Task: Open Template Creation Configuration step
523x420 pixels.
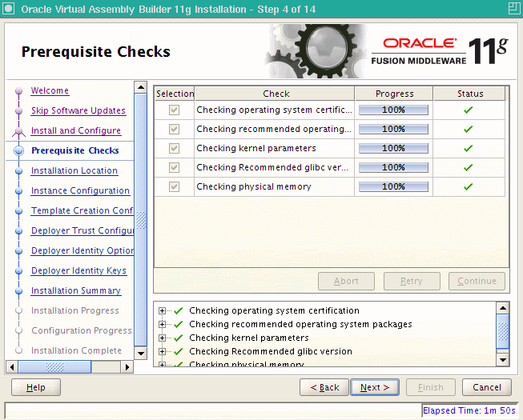Action: click(x=82, y=210)
